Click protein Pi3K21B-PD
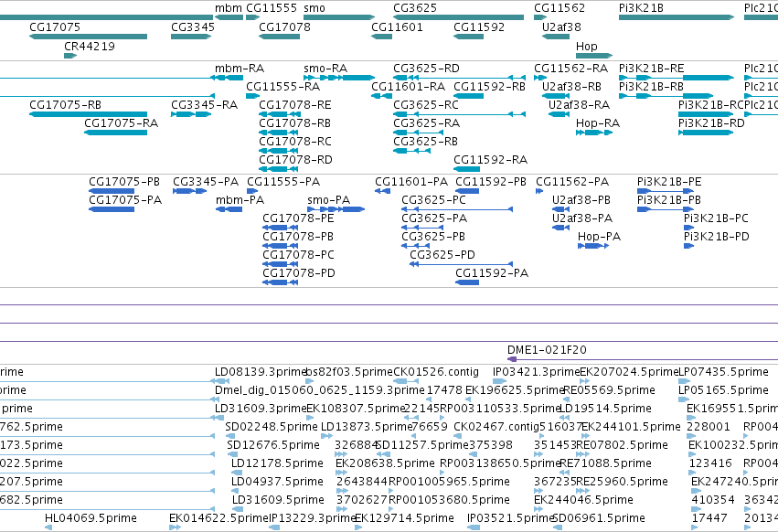This screenshot has width=778, height=532. click(688, 246)
